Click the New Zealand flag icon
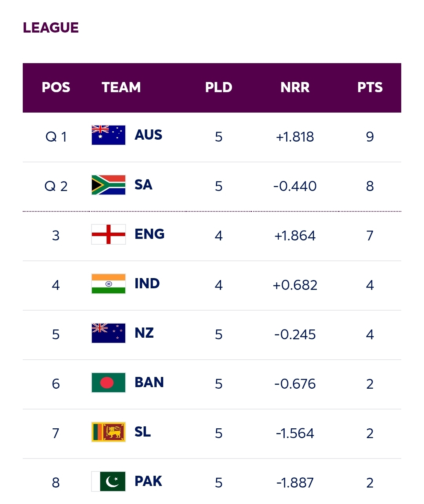Screen dimensions: 424x504 (108, 333)
